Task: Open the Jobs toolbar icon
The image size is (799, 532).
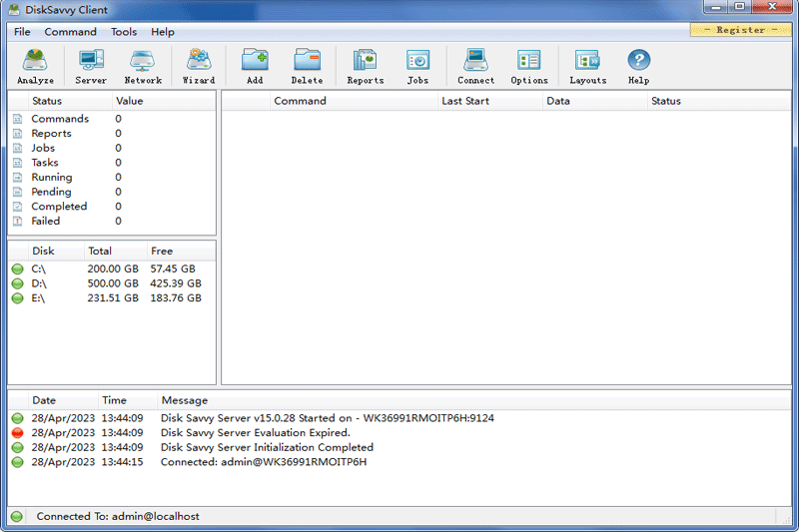Action: [417, 66]
